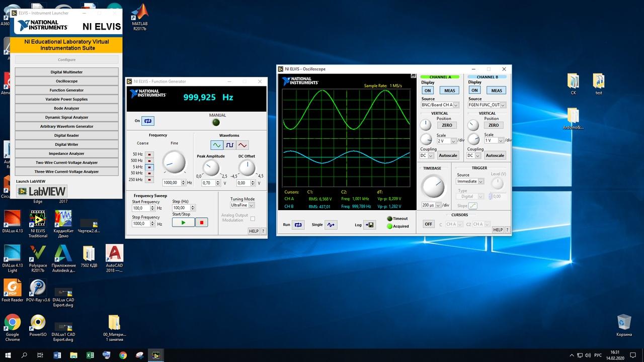This screenshot has height=362, width=644.
Task: Click the Start Frequency input field
Action: (x=142, y=208)
